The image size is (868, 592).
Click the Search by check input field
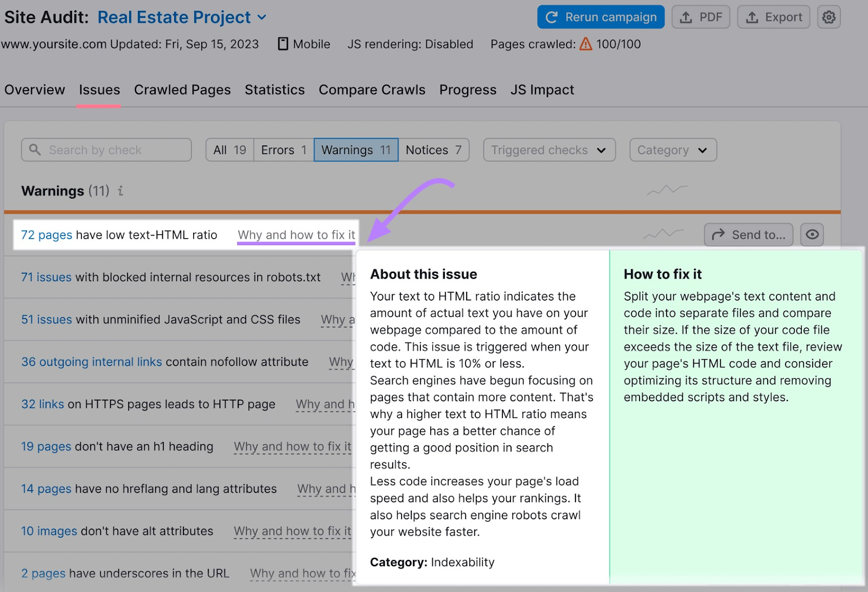[x=106, y=150]
